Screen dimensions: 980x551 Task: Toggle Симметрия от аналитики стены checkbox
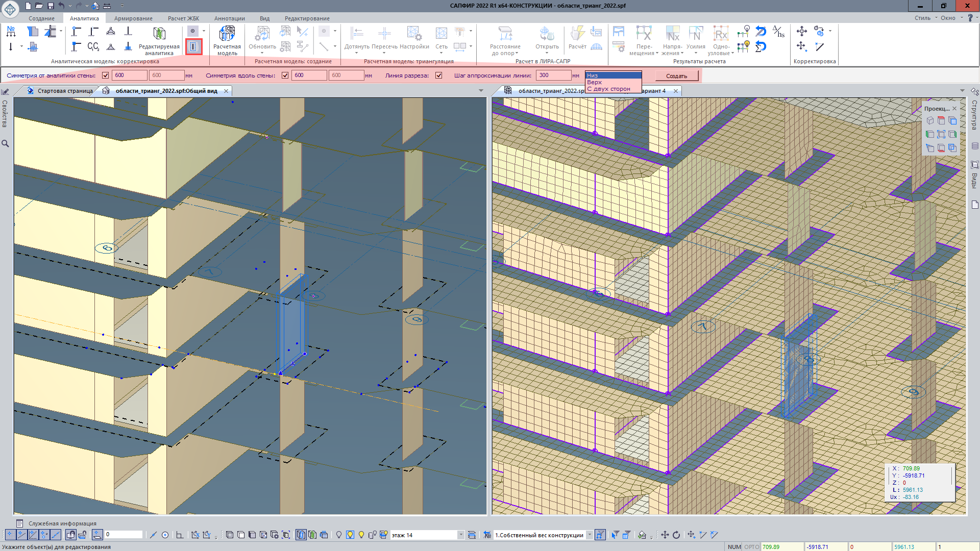pyautogui.click(x=106, y=76)
